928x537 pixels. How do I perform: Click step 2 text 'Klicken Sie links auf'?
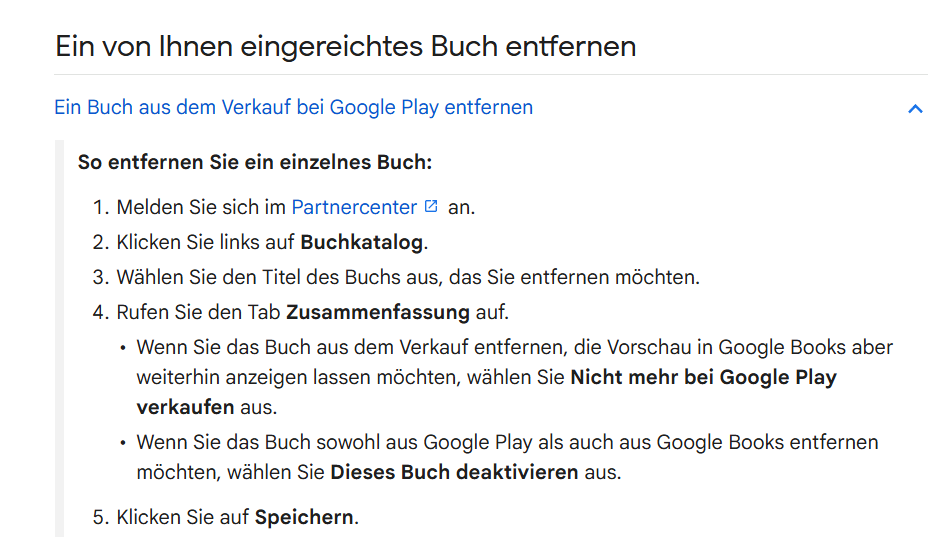click(207, 242)
